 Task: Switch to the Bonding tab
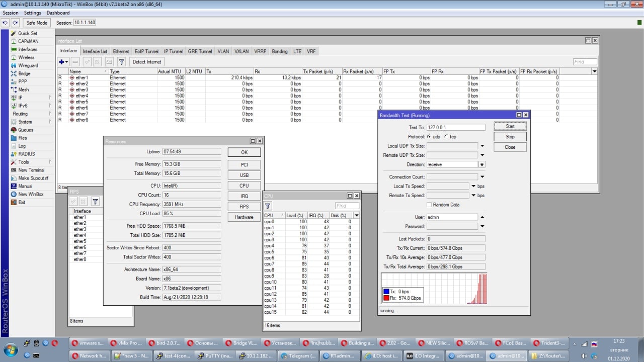280,51
